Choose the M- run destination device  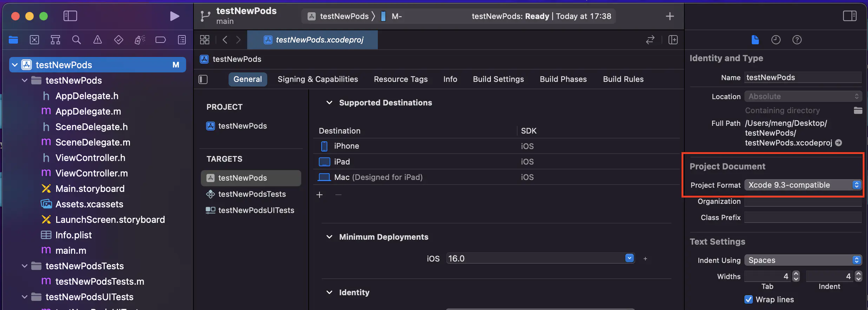pyautogui.click(x=392, y=16)
